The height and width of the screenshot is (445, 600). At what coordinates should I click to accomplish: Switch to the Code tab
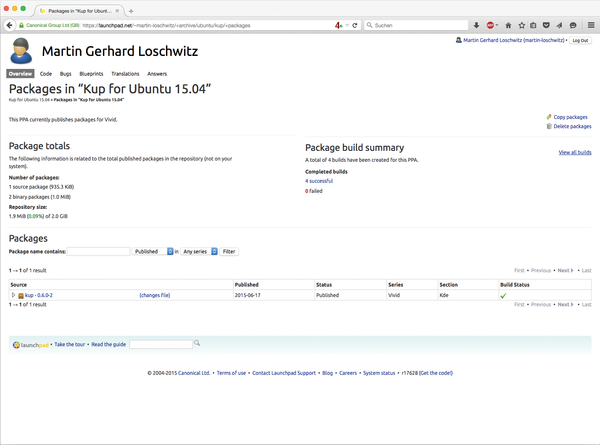46,73
